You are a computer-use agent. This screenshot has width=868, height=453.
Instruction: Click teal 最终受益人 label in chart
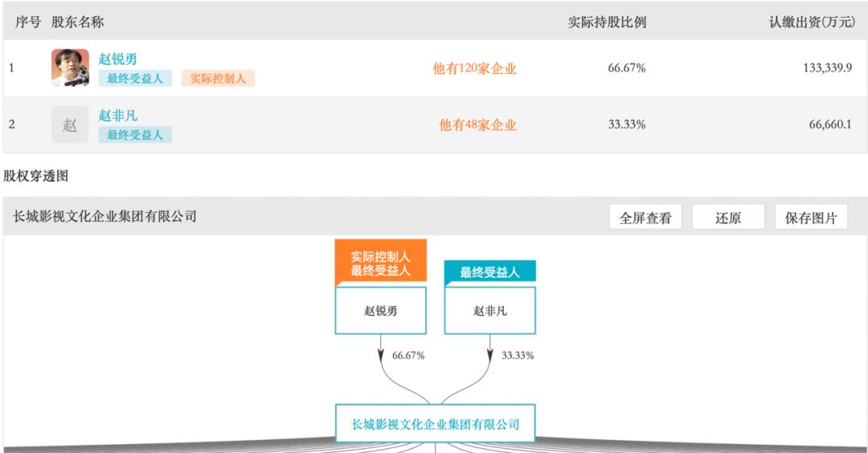tap(490, 273)
